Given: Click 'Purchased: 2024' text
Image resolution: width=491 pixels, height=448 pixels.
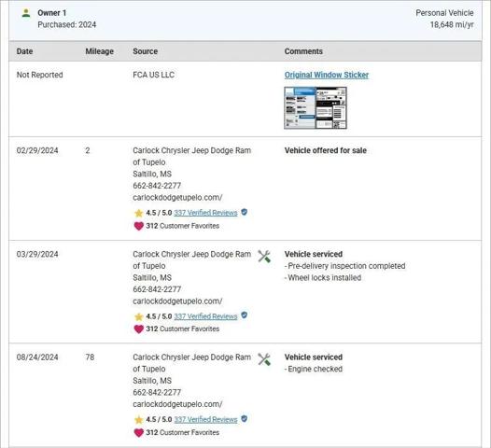Looking at the screenshot, I should click(66, 24).
